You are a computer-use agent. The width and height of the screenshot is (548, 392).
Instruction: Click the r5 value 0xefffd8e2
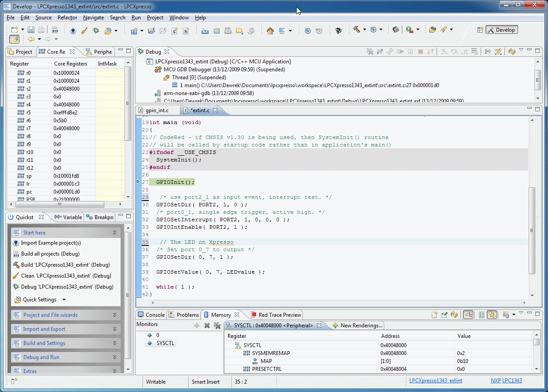click(x=66, y=113)
